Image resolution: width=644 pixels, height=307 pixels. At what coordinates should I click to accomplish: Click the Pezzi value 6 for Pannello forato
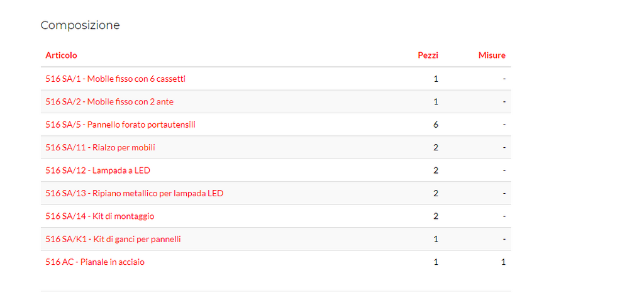coord(436,125)
